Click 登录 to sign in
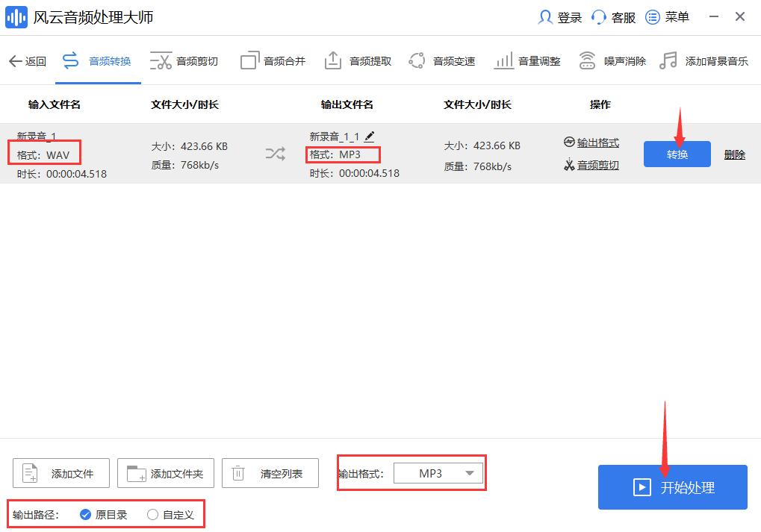 pos(560,16)
